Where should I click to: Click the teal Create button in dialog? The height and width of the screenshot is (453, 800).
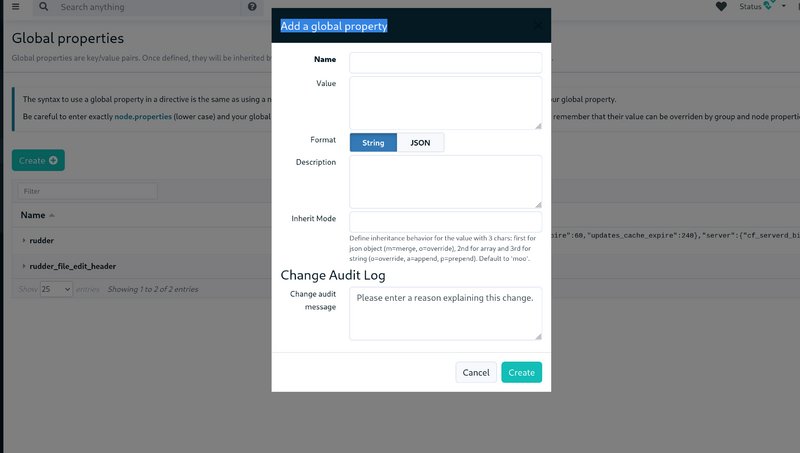pos(521,372)
